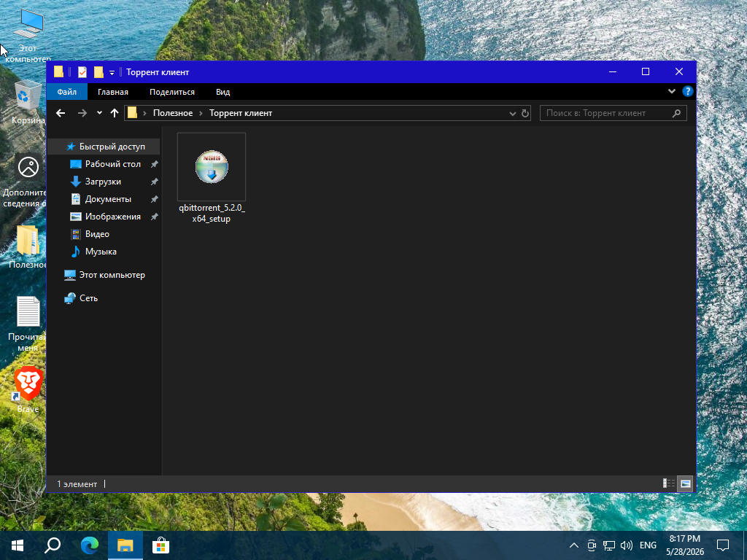Viewport: 747px width, 560px height.
Task: Open Рабочий стол in the sidebar
Action: point(113,164)
